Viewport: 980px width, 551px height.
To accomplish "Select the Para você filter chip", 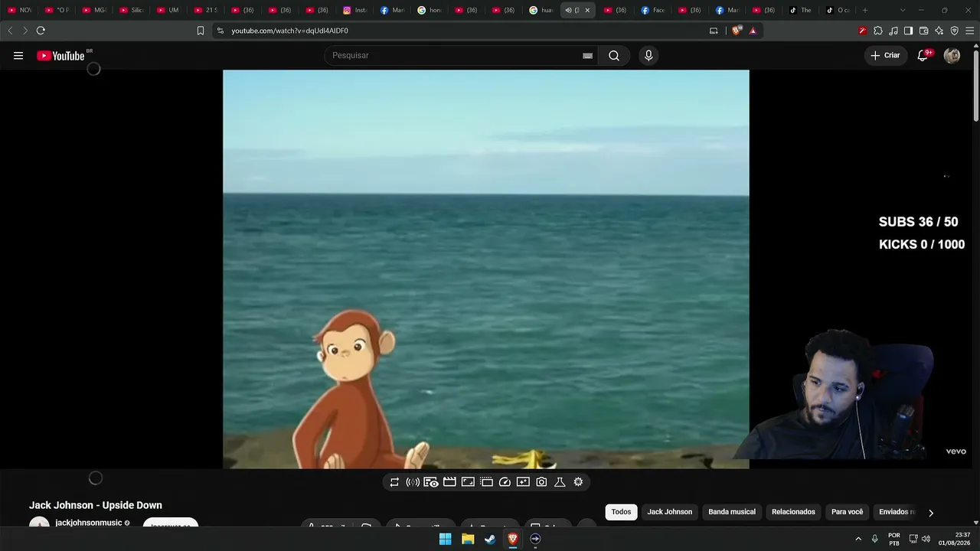I will 847,512.
